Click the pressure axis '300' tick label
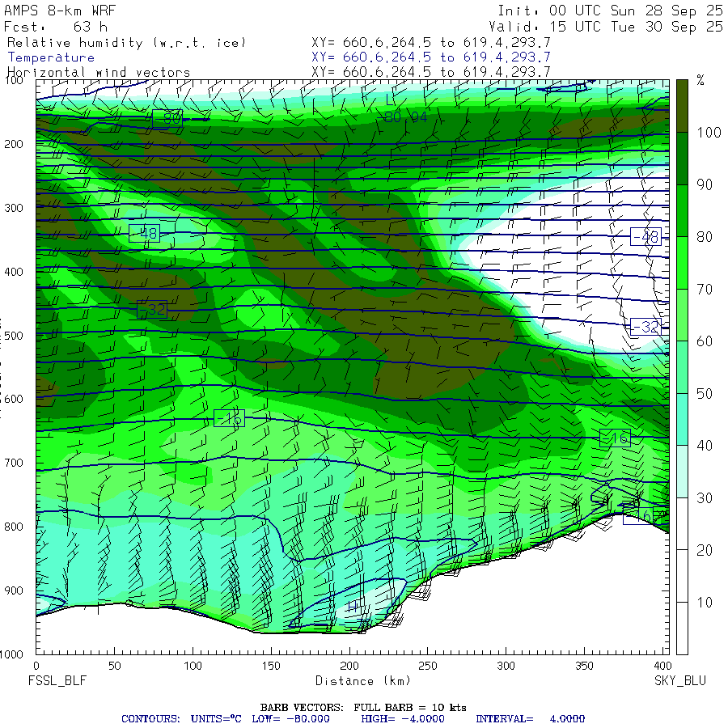The height and width of the screenshot is (728, 728). click(14, 208)
